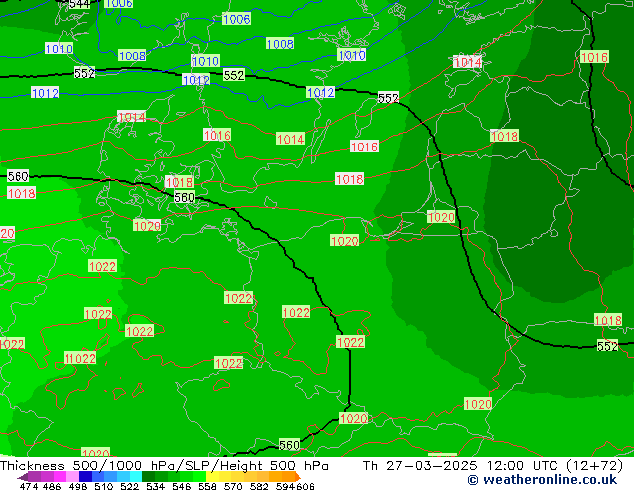The width and height of the screenshot is (634, 490).
Task: Click the 570 legend value
Action: click(x=233, y=486)
